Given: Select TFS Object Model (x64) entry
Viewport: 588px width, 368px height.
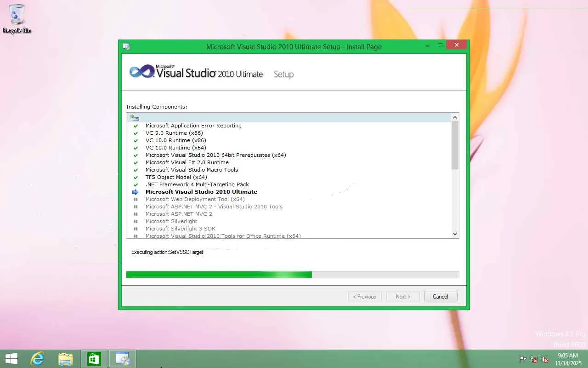Looking at the screenshot, I should click(x=176, y=177).
